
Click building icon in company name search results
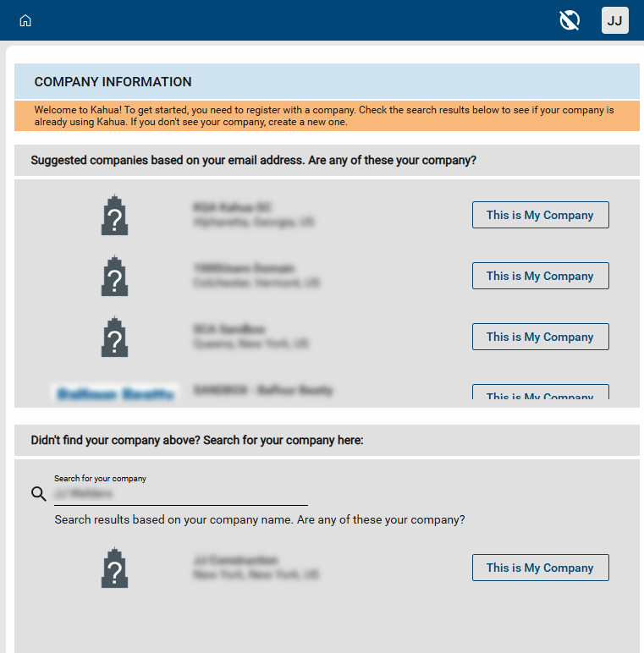click(x=114, y=568)
